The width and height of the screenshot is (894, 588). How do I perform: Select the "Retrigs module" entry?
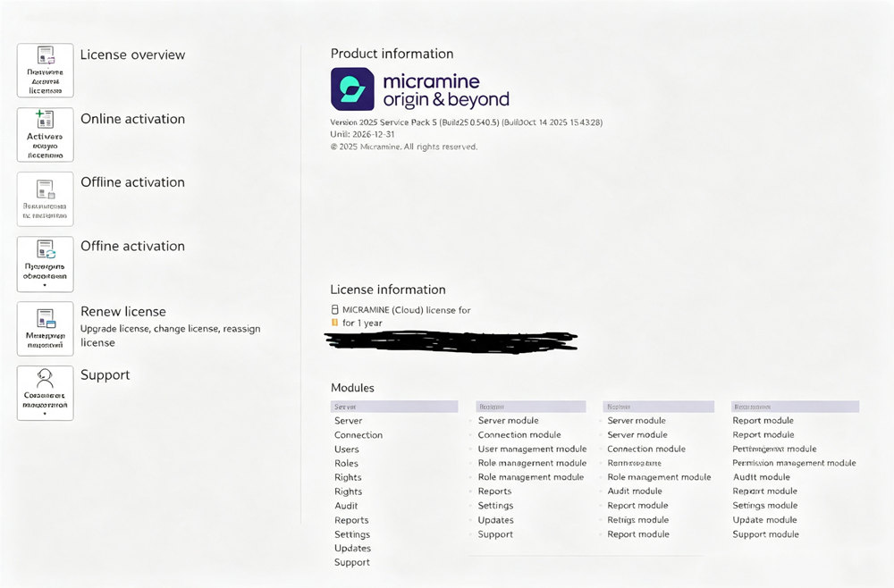coord(638,519)
